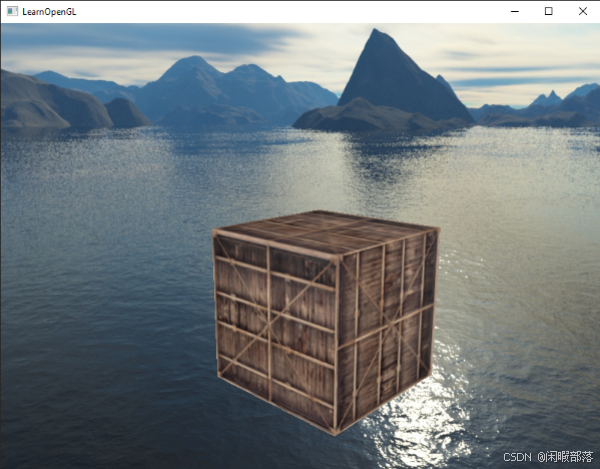Minimize the LearnOpenGL window

[515, 11]
